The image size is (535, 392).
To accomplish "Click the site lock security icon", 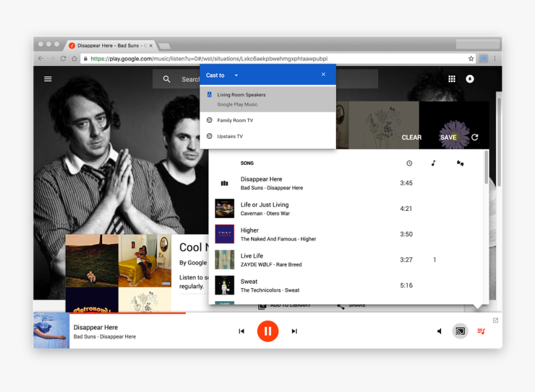I will (x=86, y=58).
